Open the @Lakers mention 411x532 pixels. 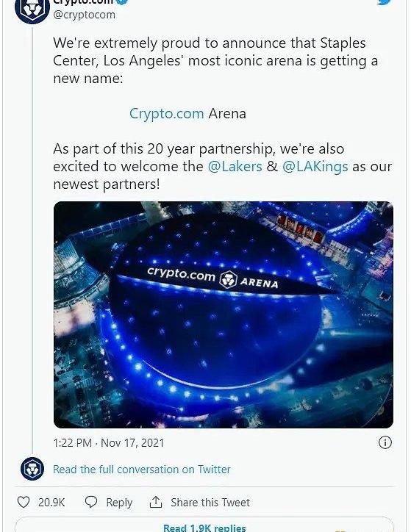click(x=235, y=167)
